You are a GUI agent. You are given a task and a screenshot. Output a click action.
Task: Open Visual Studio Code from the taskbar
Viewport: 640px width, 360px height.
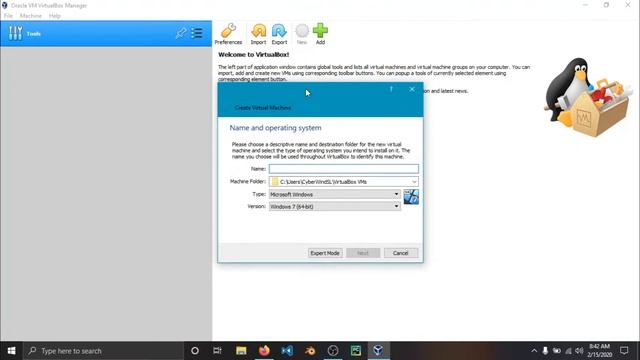(x=287, y=351)
